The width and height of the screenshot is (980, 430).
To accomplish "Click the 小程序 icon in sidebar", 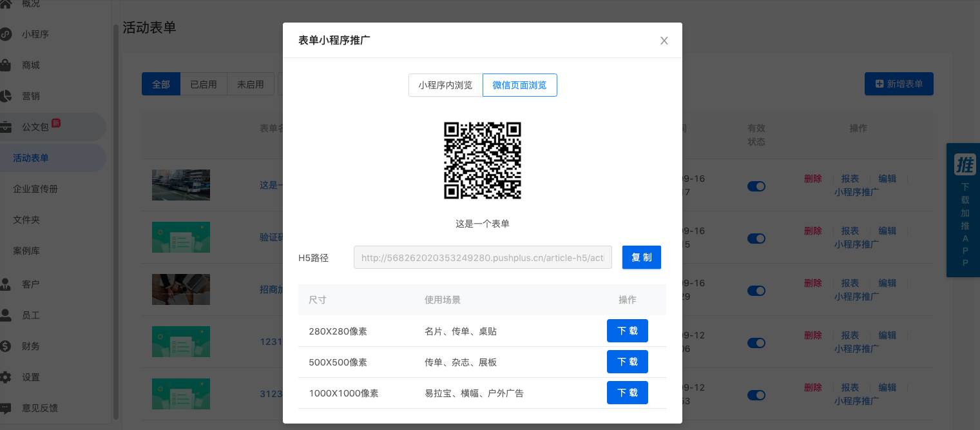I will point(5,34).
